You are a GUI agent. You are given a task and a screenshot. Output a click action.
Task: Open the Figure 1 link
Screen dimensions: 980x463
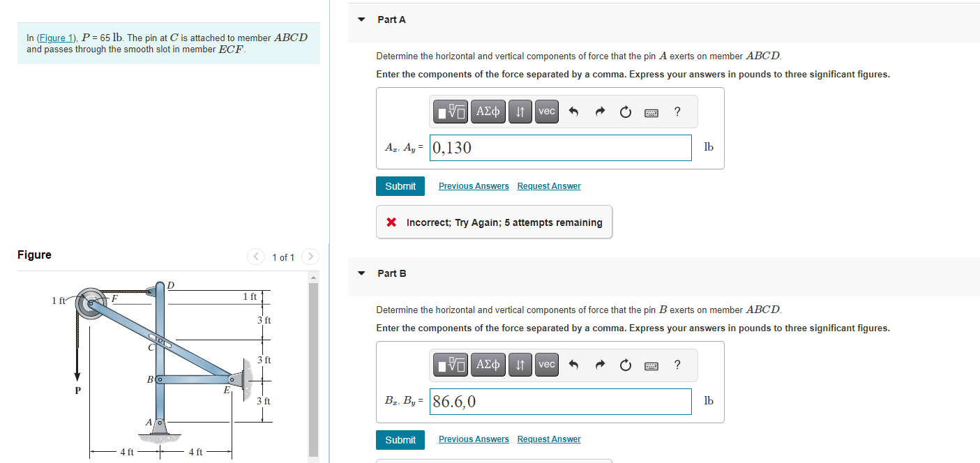(x=56, y=38)
